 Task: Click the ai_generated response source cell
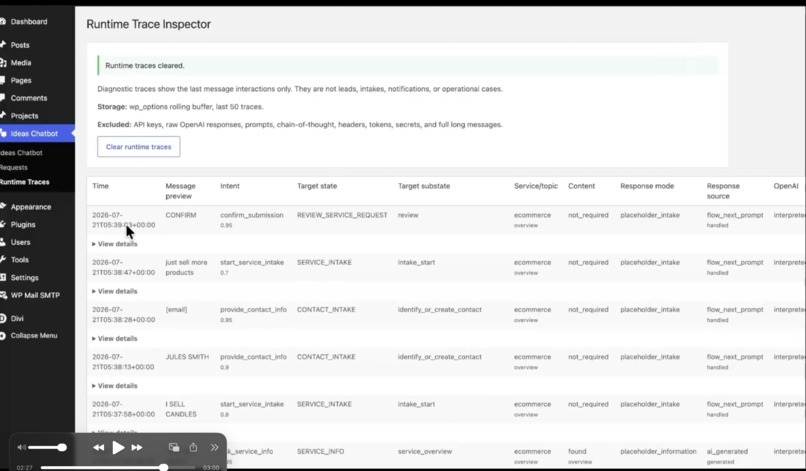(727, 451)
